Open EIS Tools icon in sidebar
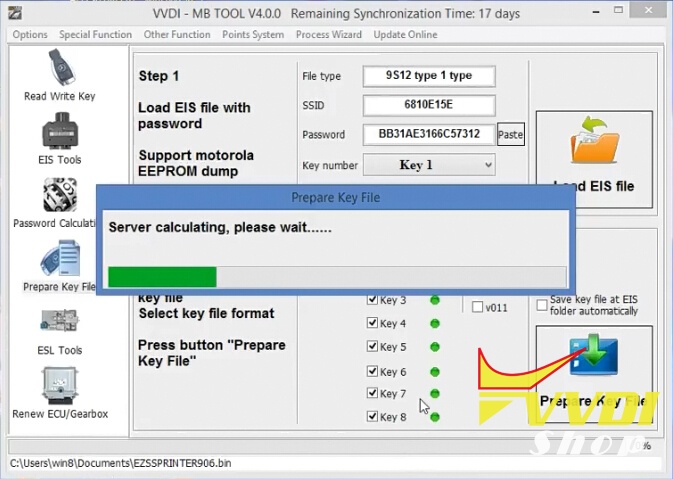The image size is (673, 479). pos(60,131)
